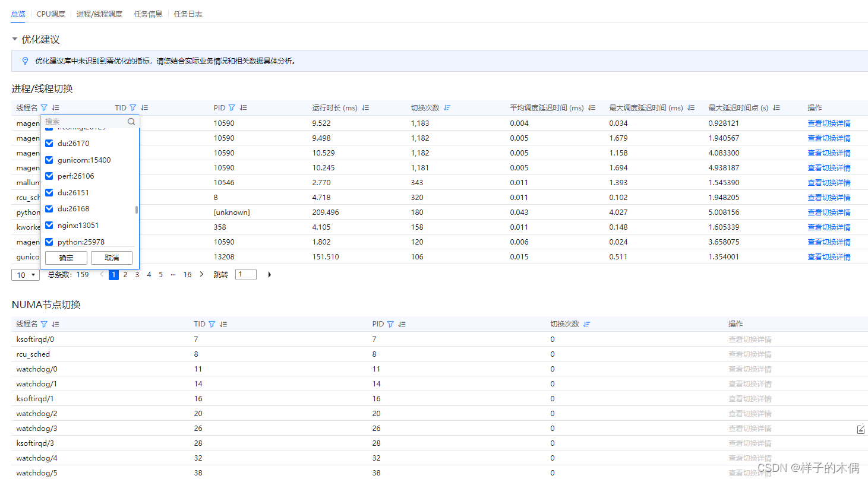Open the TID filter in NUMA节点切换 table
The height and width of the screenshot is (479, 868).
pyautogui.click(x=212, y=324)
